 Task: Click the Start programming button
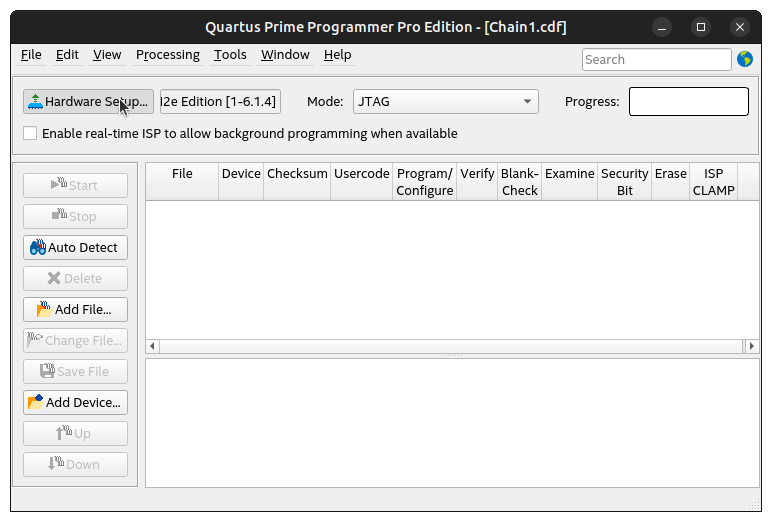click(75, 185)
